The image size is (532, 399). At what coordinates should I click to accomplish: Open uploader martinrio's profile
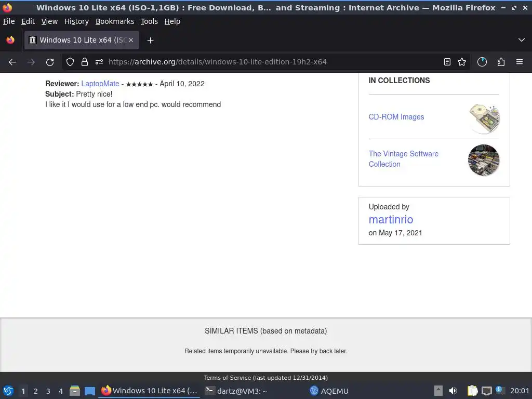pos(391,220)
